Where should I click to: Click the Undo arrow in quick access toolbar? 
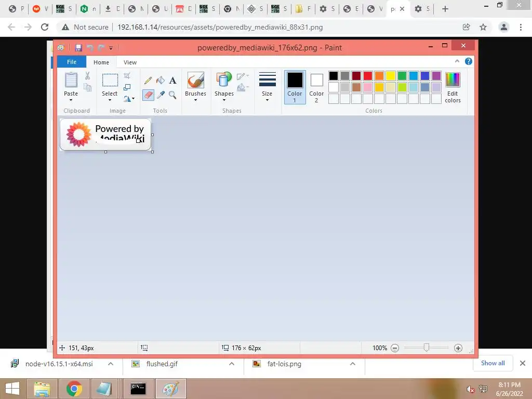[90, 48]
